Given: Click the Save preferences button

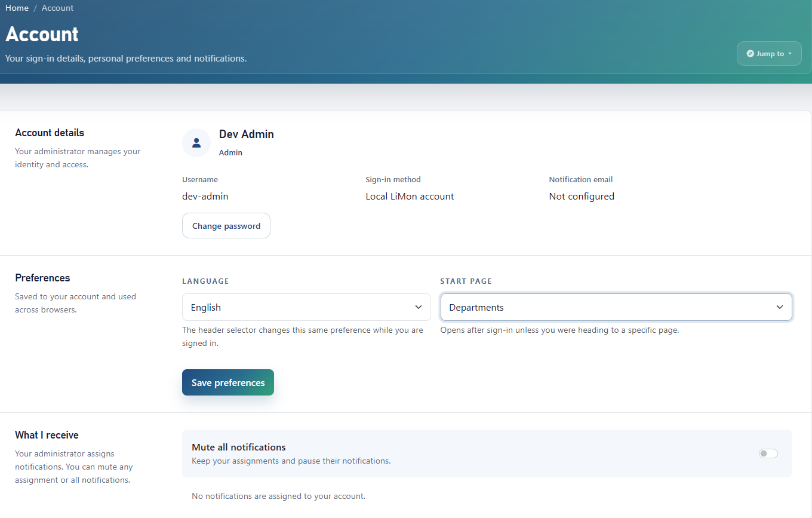Looking at the screenshot, I should click(x=228, y=382).
